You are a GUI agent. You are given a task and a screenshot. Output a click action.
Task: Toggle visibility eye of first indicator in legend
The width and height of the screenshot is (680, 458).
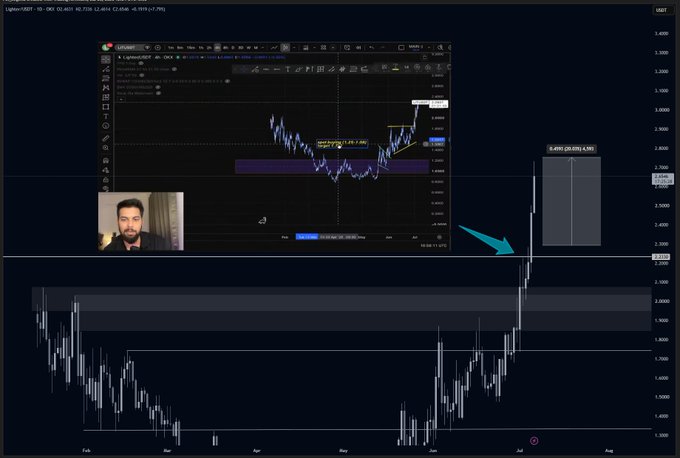141,63
